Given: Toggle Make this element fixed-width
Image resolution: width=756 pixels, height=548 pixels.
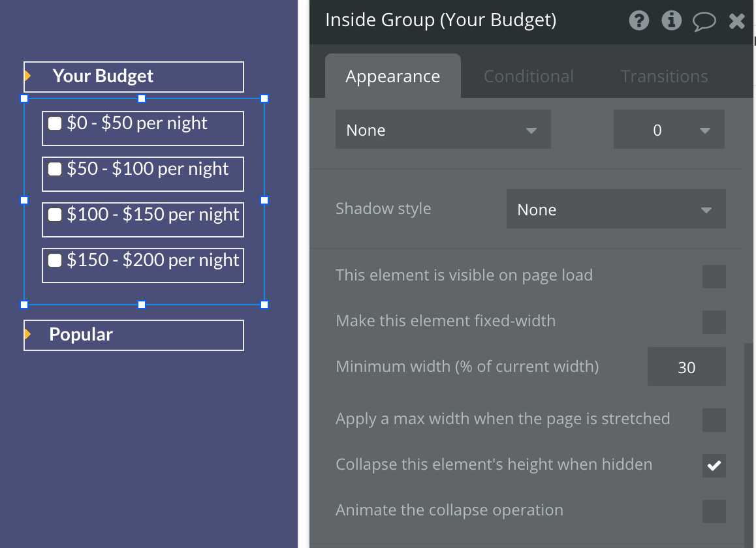Looking at the screenshot, I should tap(714, 322).
